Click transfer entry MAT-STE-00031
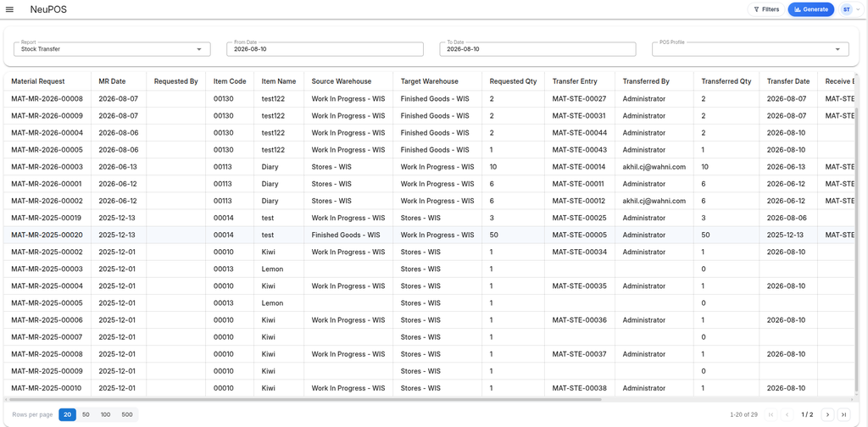The height and width of the screenshot is (427, 868). [579, 116]
